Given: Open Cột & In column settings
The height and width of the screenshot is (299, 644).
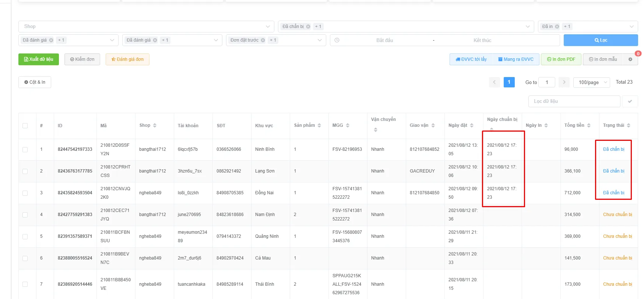Looking at the screenshot, I should point(35,82).
